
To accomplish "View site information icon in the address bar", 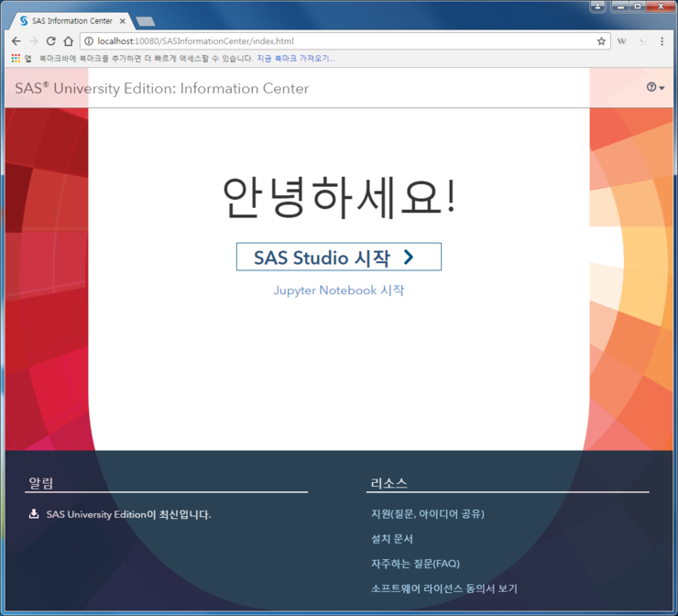I will coord(89,41).
